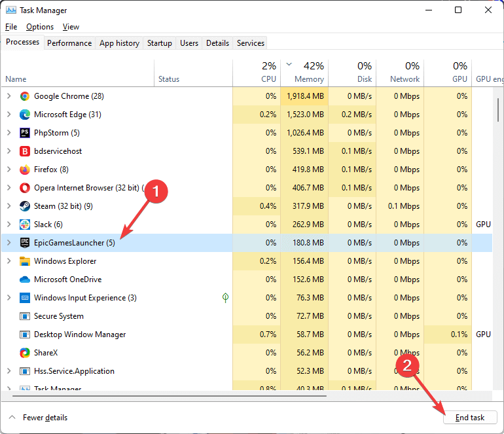Collapse view using Fewer details chevron
504x434 pixels.
tap(12, 417)
